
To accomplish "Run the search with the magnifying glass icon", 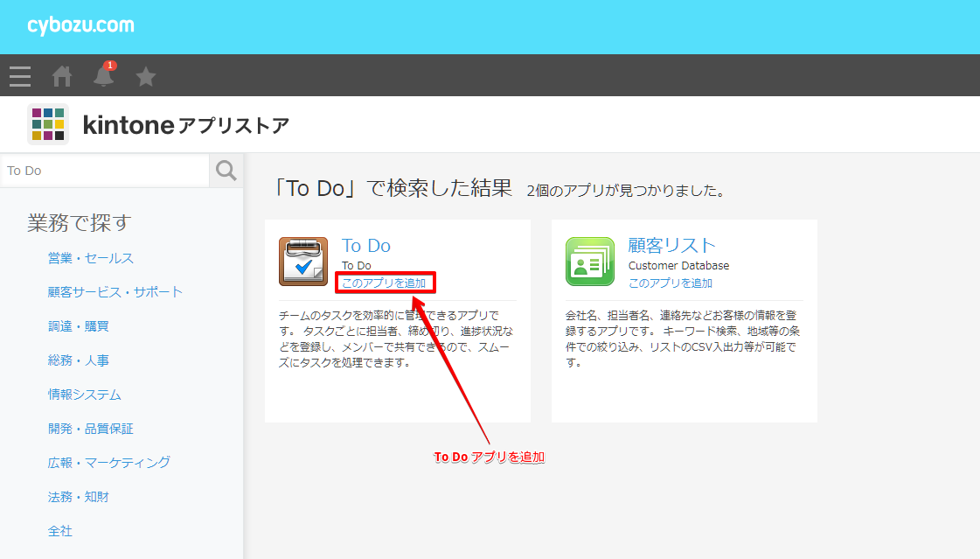I will [x=226, y=170].
